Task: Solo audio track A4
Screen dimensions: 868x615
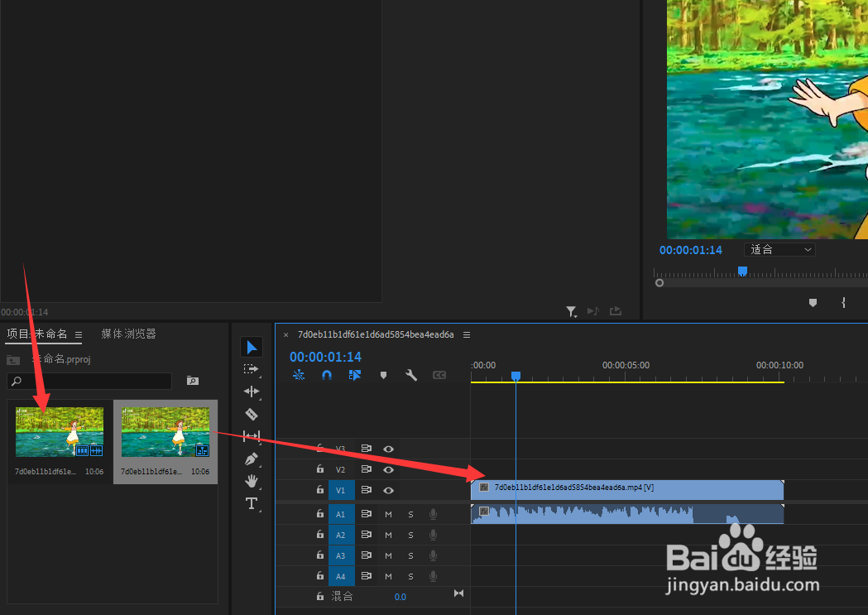Action: [410, 576]
